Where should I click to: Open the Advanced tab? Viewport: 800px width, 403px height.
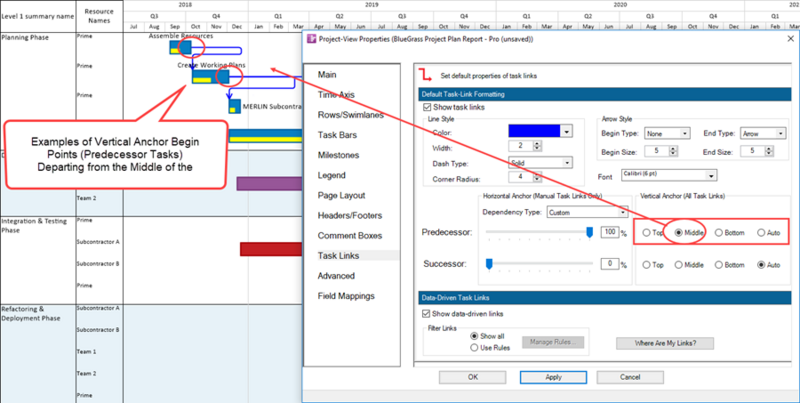[336, 276]
